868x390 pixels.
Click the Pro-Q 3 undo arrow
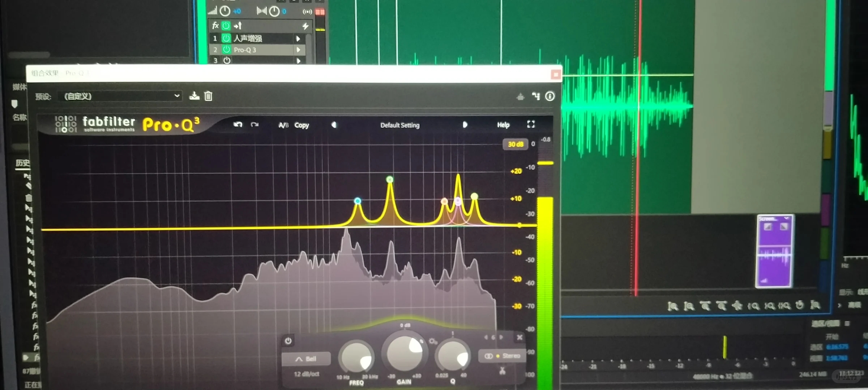click(238, 125)
